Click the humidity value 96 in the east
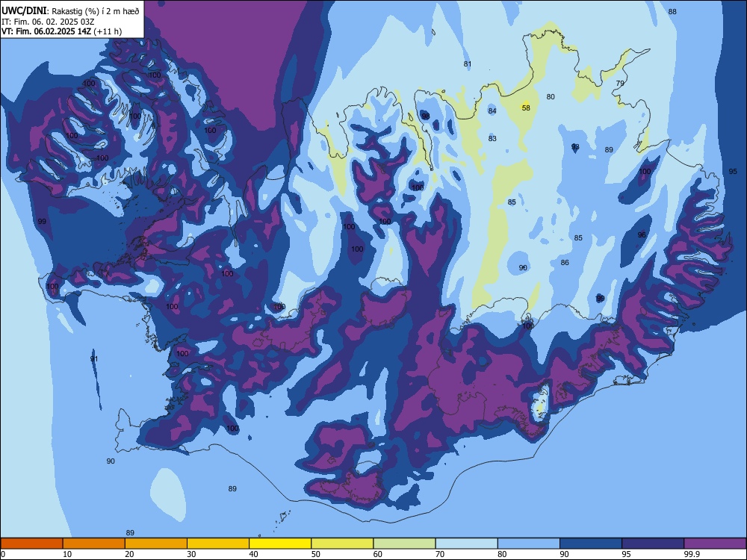 pos(642,234)
